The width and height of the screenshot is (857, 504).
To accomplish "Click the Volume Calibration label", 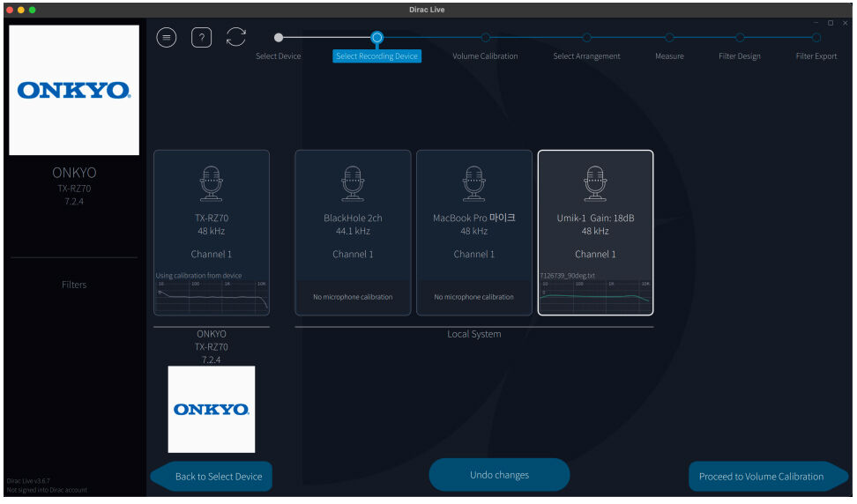I will click(x=485, y=56).
